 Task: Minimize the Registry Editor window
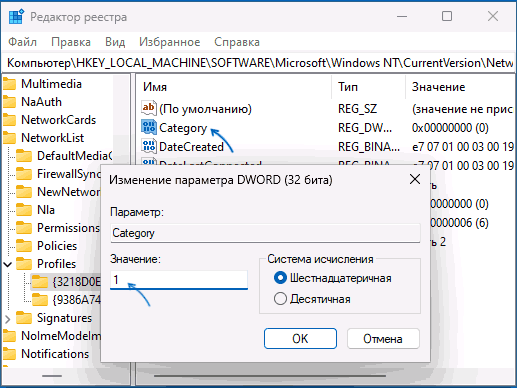pyautogui.click(x=402, y=16)
